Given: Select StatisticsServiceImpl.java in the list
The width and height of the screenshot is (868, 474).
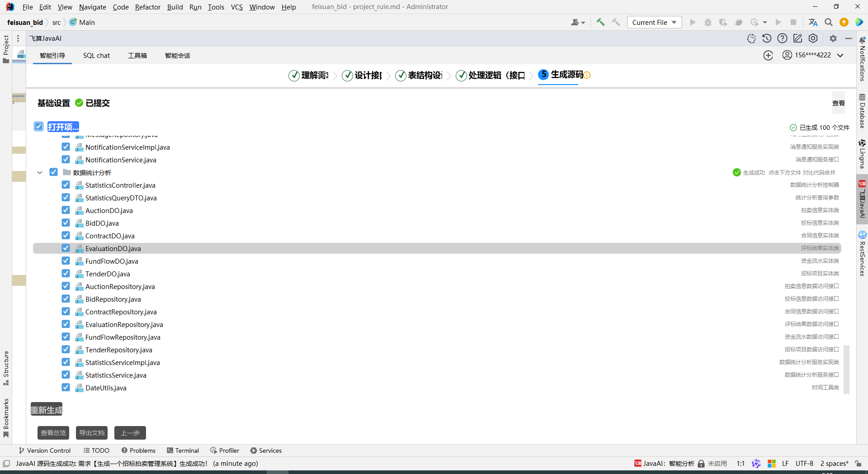Looking at the screenshot, I should (x=437, y=362).
